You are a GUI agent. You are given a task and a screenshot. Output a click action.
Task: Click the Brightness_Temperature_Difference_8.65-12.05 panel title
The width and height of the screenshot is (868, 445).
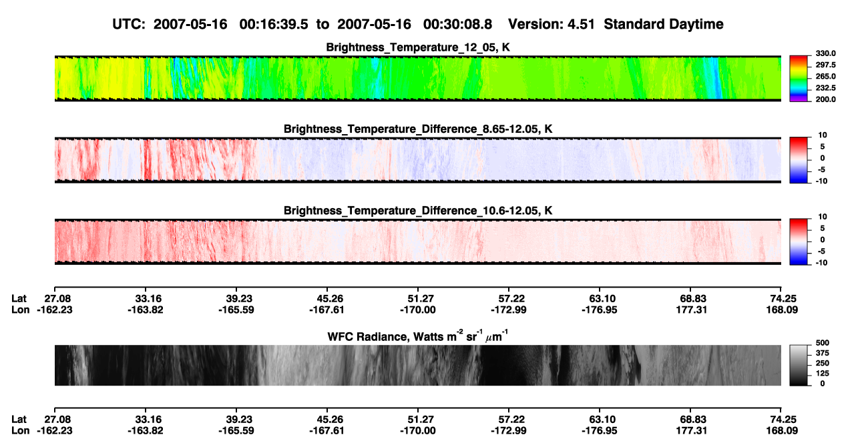(418, 129)
